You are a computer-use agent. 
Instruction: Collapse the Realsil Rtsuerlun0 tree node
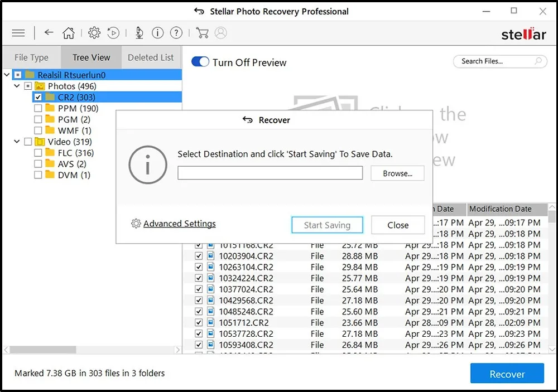[x=7, y=75]
